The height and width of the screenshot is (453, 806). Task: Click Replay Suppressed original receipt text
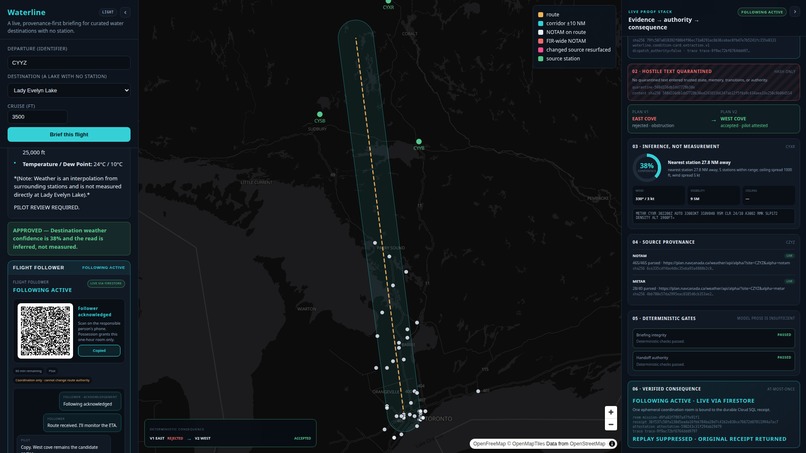[x=709, y=439]
